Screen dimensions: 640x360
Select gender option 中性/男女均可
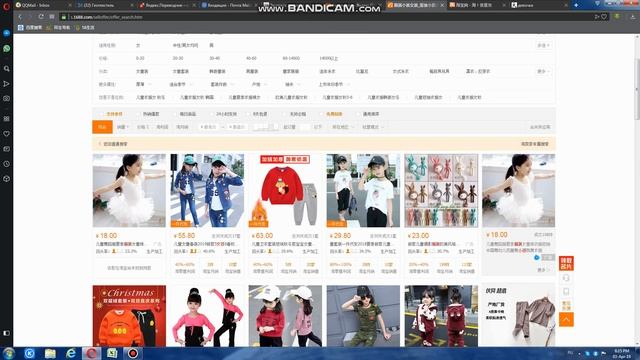coord(185,45)
